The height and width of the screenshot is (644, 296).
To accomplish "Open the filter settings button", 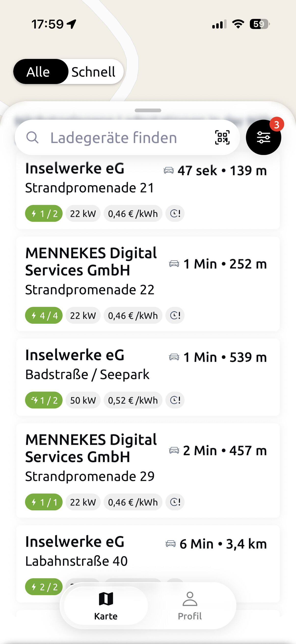I will pos(263,137).
